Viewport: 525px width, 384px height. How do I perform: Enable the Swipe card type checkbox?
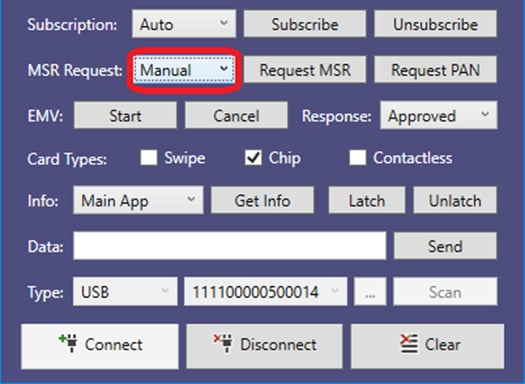click(x=149, y=158)
